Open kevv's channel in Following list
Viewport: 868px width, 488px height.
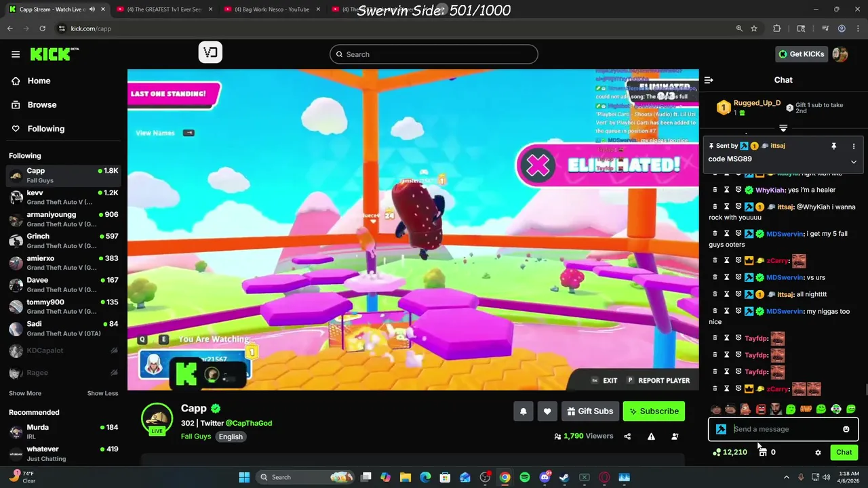(63, 197)
